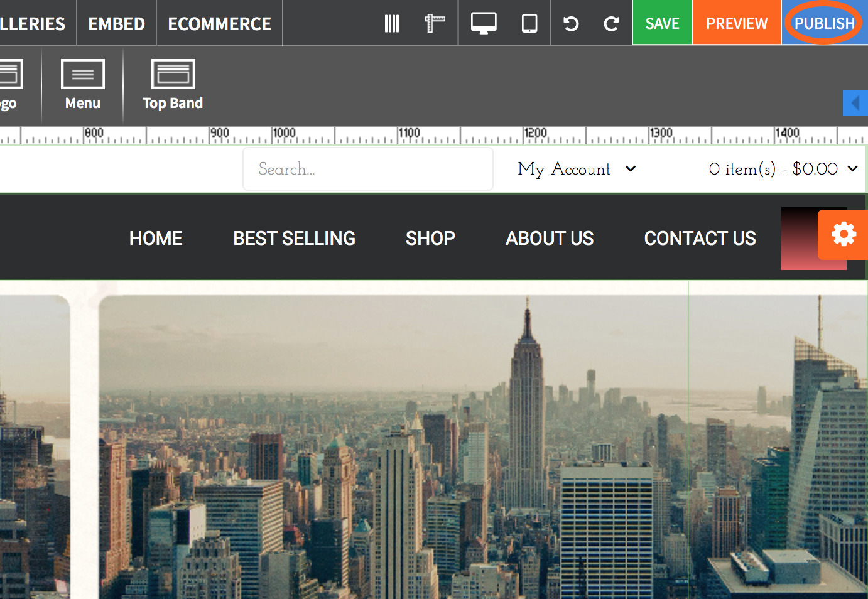Click into the Search field
This screenshot has height=599, width=868.
tap(368, 169)
